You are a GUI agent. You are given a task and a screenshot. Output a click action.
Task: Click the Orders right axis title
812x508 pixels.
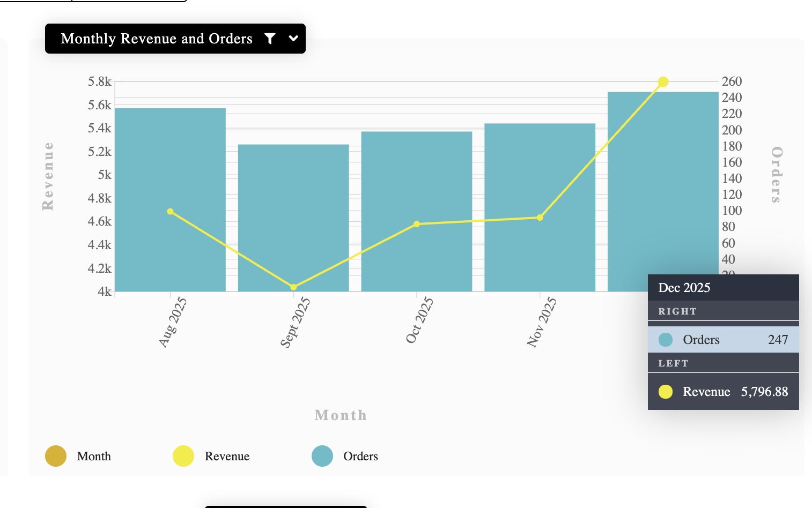777,175
